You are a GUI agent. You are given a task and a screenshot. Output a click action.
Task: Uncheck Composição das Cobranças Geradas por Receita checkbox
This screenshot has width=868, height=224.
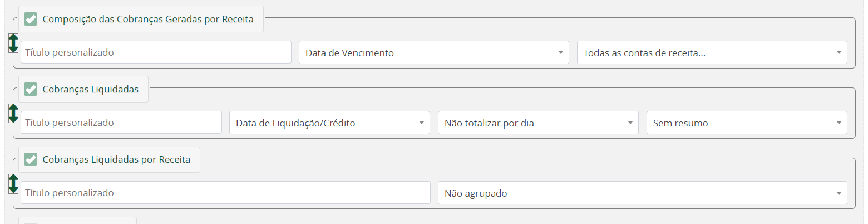tap(31, 19)
